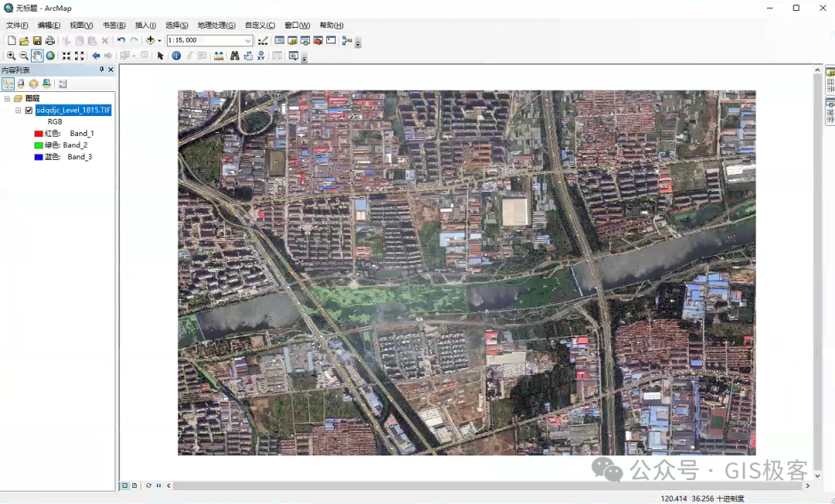Switch to Data View button
This screenshot has width=835, height=504.
point(125,485)
